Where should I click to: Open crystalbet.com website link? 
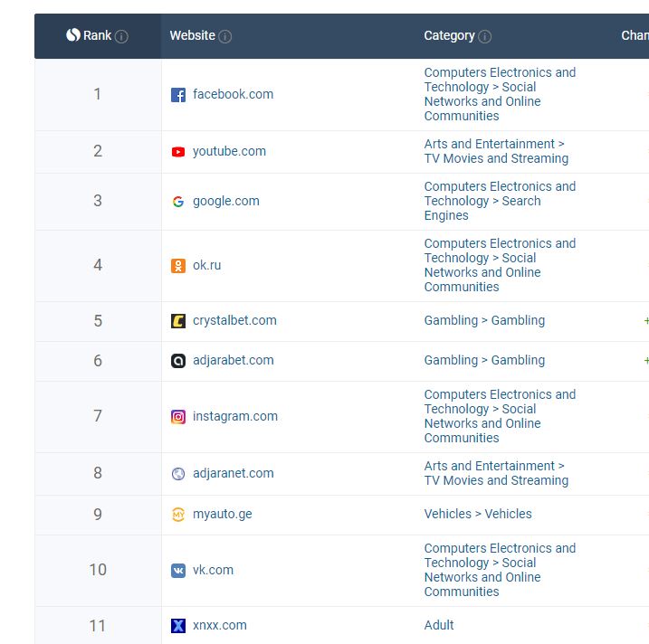click(234, 320)
